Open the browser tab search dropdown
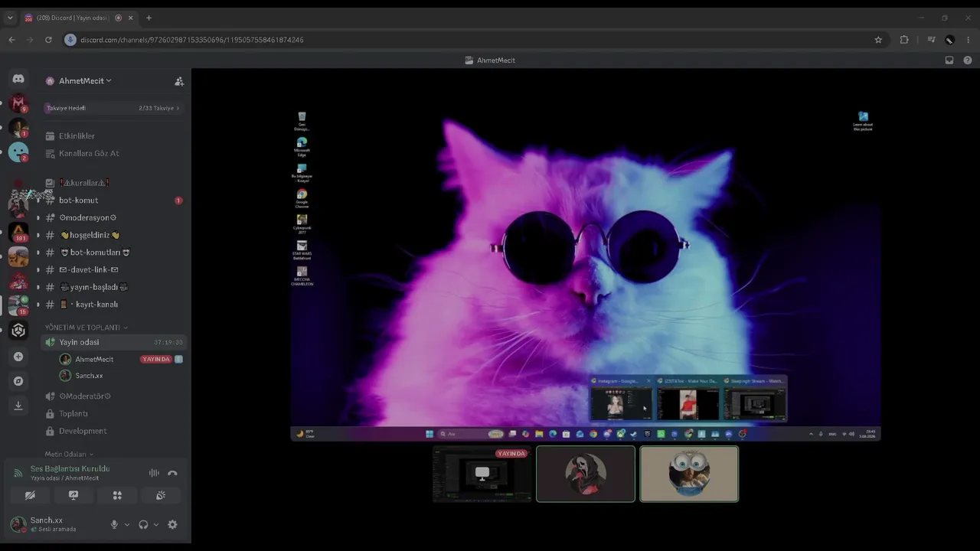This screenshot has height=551, width=980. (10, 18)
